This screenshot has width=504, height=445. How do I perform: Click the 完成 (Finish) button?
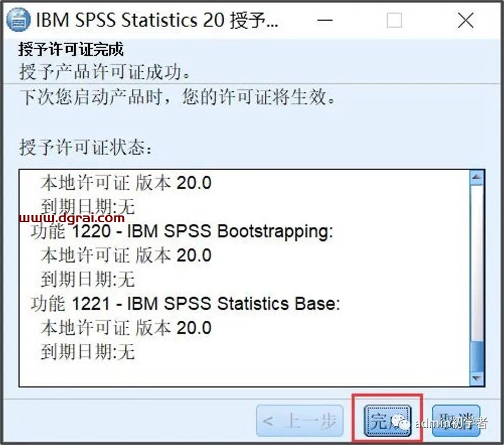(x=387, y=421)
